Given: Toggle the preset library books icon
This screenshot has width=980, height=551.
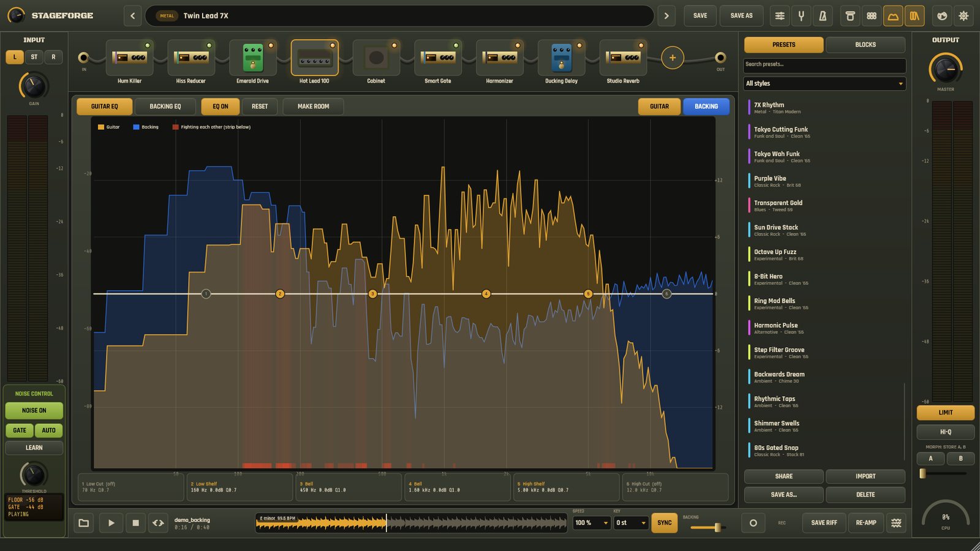Looking at the screenshot, I should click(914, 16).
